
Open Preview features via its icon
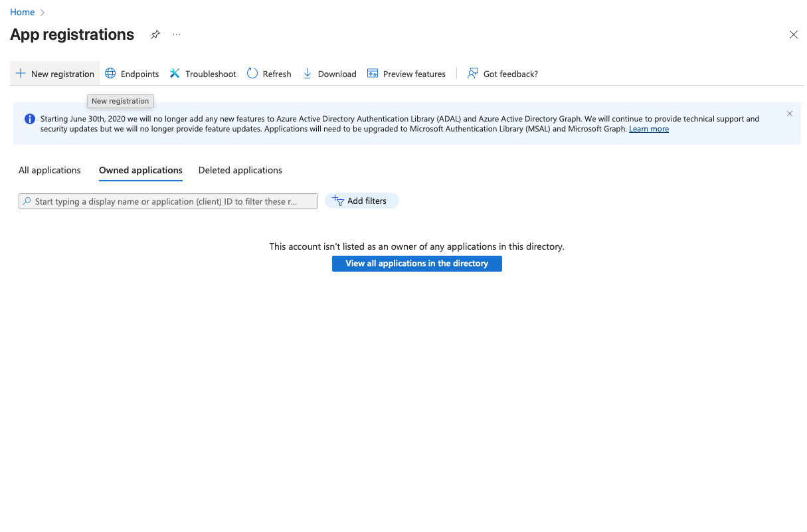373,74
